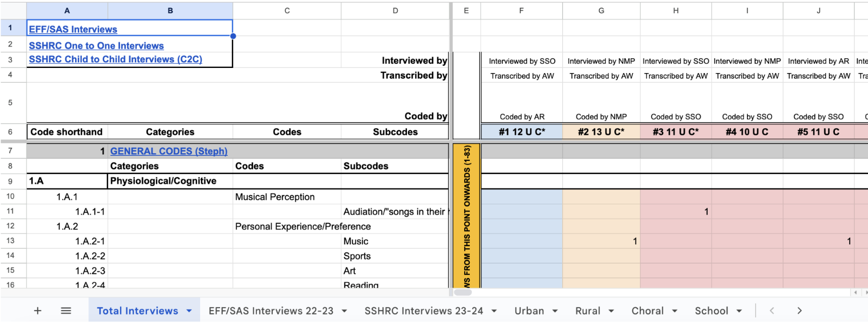
Task: Click the blue selection fill handle dot
Action: click(x=233, y=36)
